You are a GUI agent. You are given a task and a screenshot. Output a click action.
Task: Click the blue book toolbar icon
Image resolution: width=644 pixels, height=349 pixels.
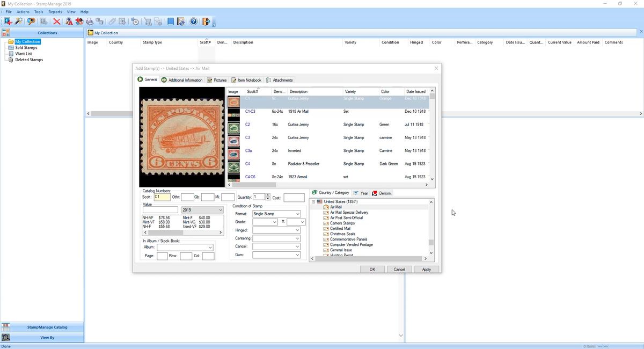click(171, 21)
